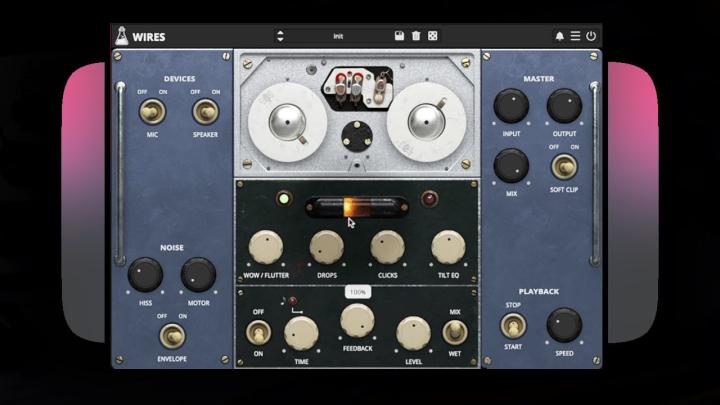Image resolution: width=720 pixels, height=405 pixels.
Task: Click the echo TIME knob
Action: tap(301, 333)
